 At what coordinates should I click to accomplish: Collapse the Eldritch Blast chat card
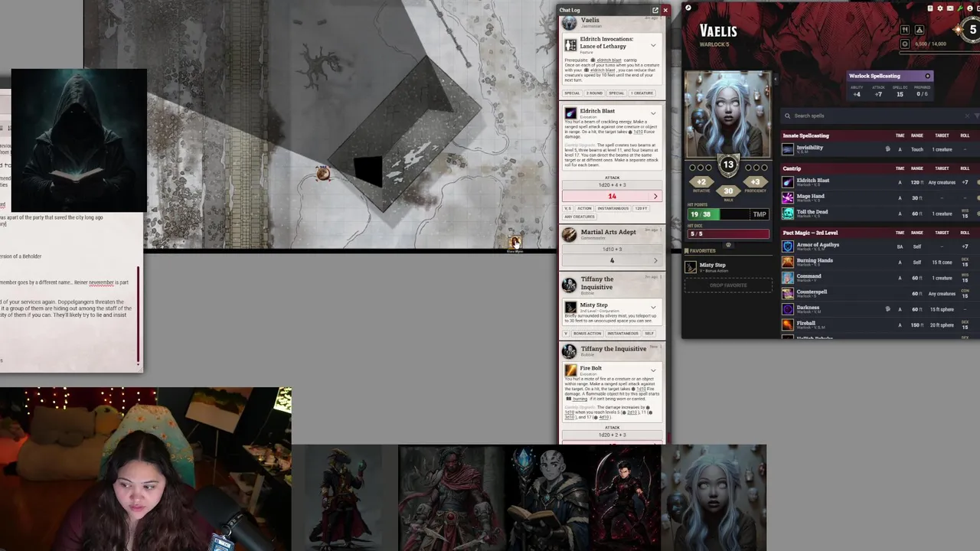(x=653, y=113)
